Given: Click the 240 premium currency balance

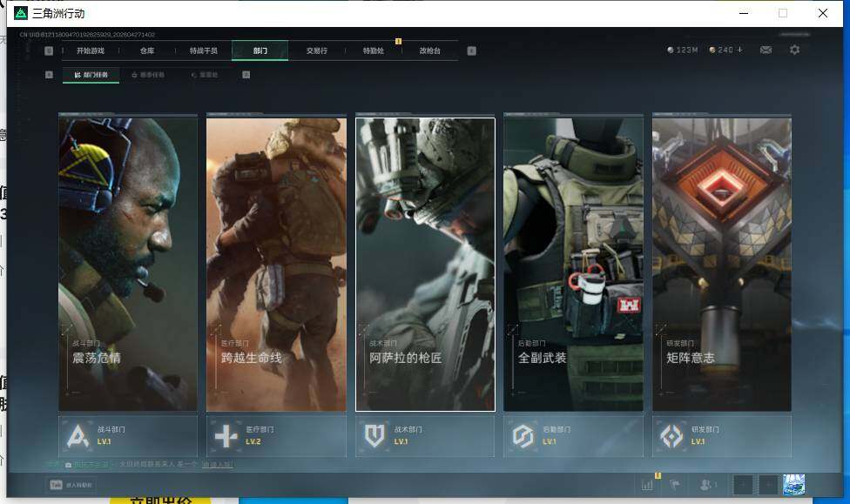Looking at the screenshot, I should (721, 50).
